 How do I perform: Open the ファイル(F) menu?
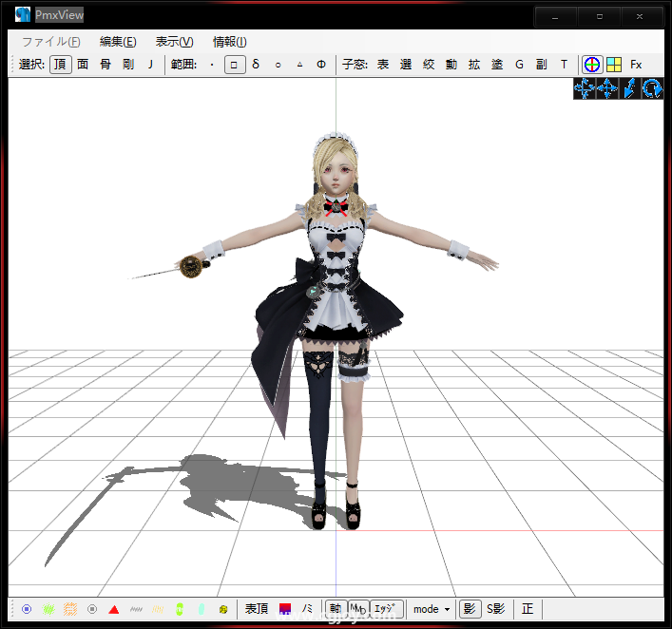[x=50, y=42]
